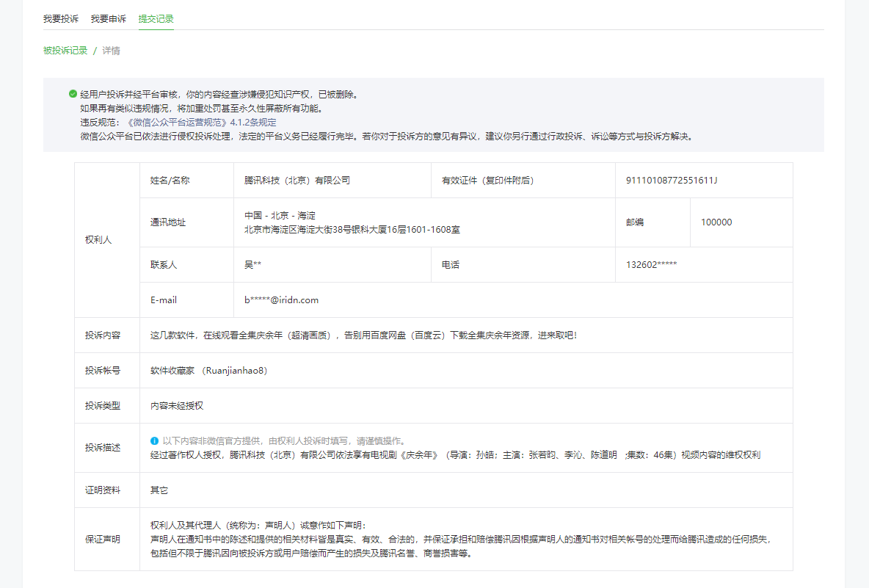Click the complained article title 这几款软件

pyautogui.click(x=363, y=335)
